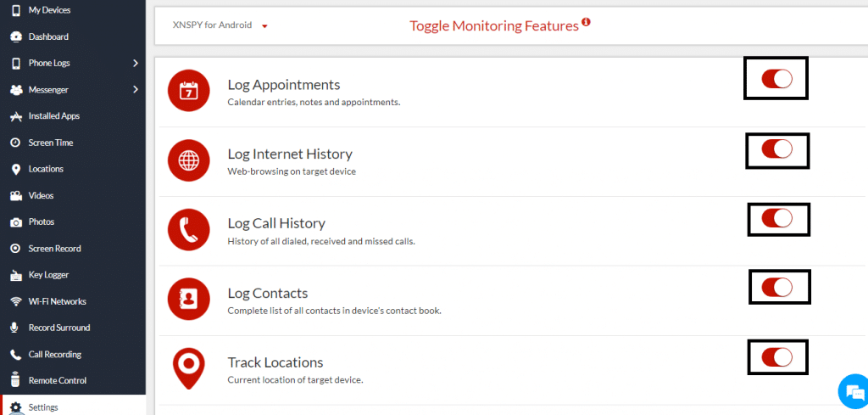Select the Settings item in sidebar
Image resolution: width=868 pixels, height=415 pixels.
coord(73,407)
